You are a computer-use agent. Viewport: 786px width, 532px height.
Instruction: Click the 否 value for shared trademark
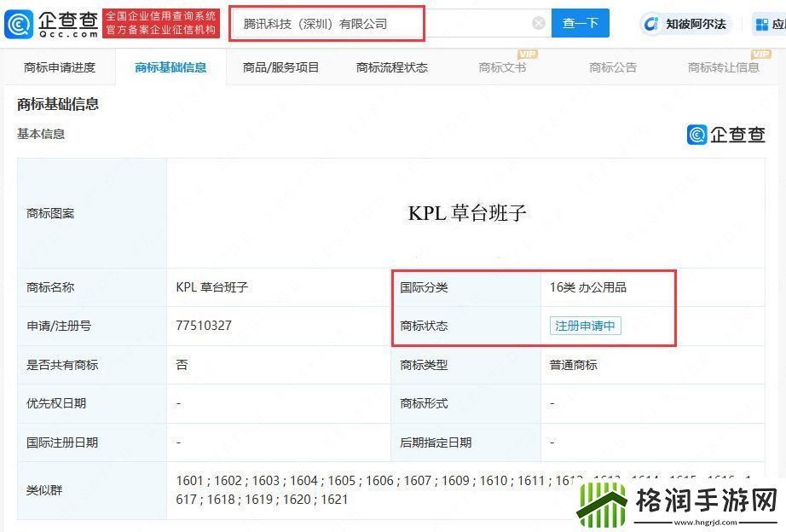pyautogui.click(x=182, y=365)
